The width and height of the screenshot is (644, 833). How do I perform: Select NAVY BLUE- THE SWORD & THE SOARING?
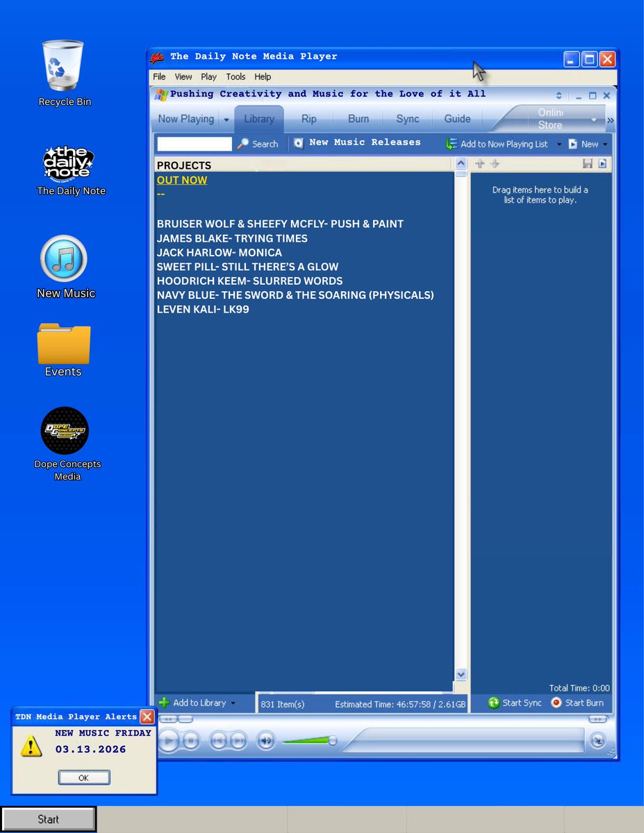pos(295,295)
